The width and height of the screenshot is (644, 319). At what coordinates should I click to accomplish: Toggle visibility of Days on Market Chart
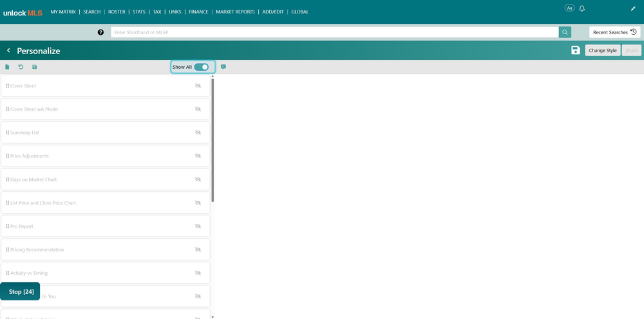198,179
